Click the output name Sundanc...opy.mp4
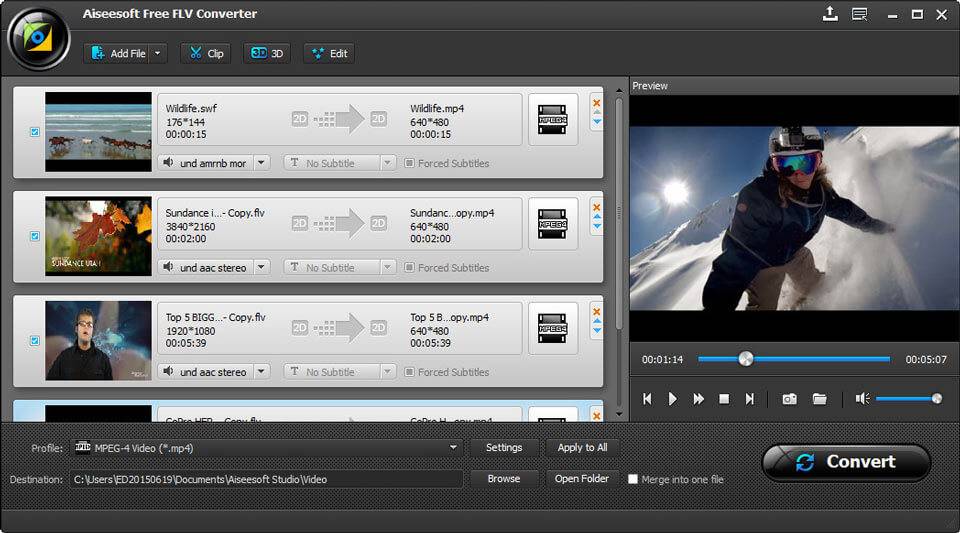 (452, 213)
